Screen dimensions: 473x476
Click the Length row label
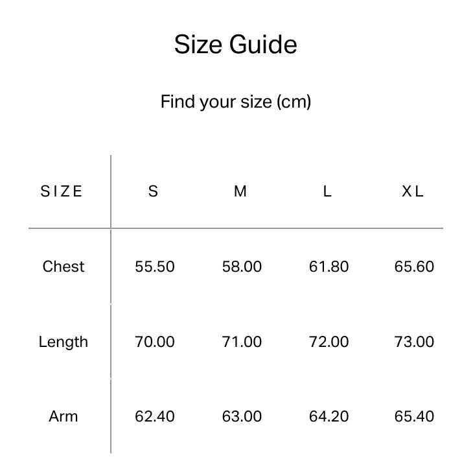pos(63,342)
